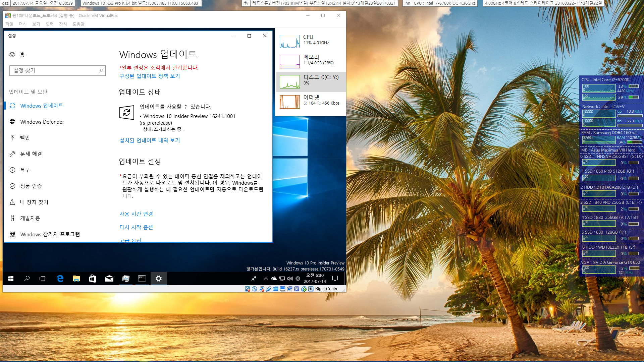Click 'CPU : Intel Core i7-6700K' widget text
The width and height of the screenshot is (644, 362).
point(605,80)
